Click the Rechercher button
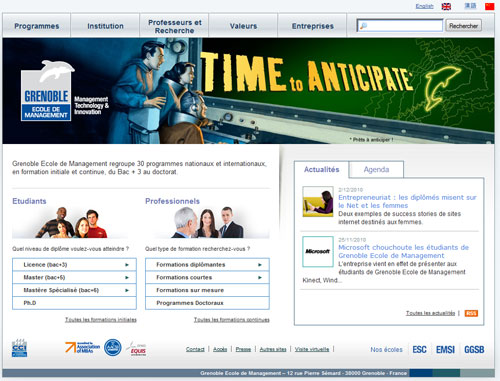 click(463, 26)
